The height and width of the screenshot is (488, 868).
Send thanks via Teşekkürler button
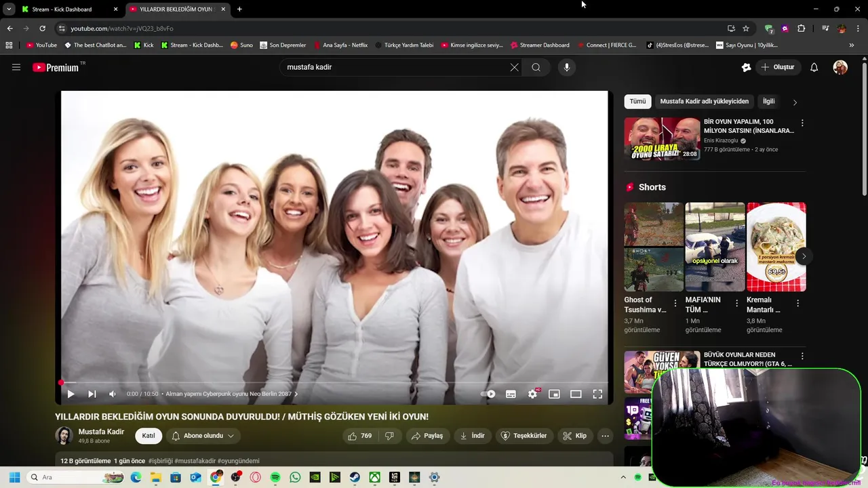pos(524,436)
